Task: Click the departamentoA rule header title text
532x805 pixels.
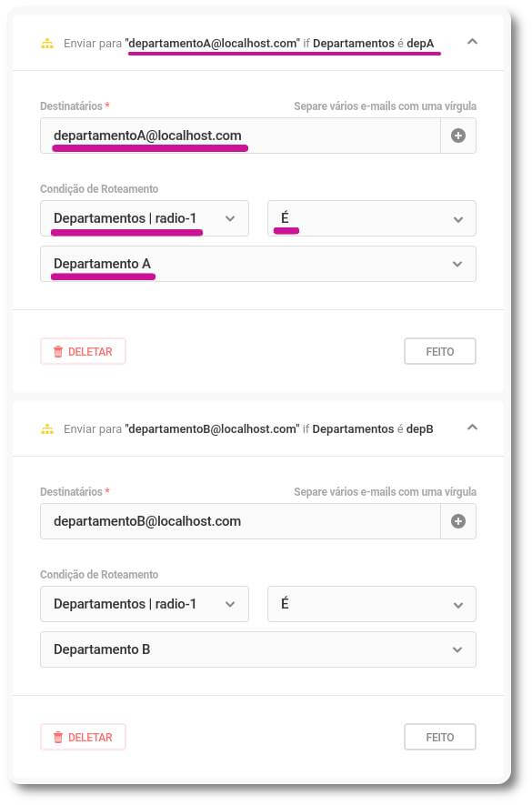Action: 248,44
